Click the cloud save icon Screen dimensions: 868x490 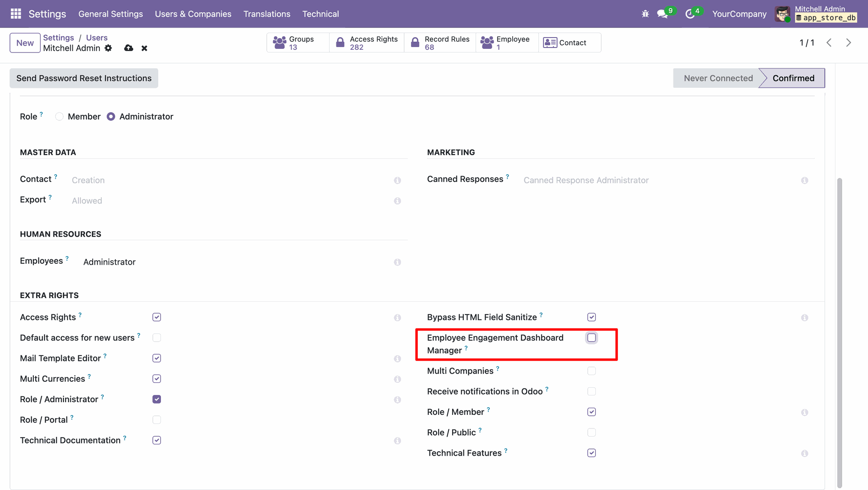tap(129, 48)
